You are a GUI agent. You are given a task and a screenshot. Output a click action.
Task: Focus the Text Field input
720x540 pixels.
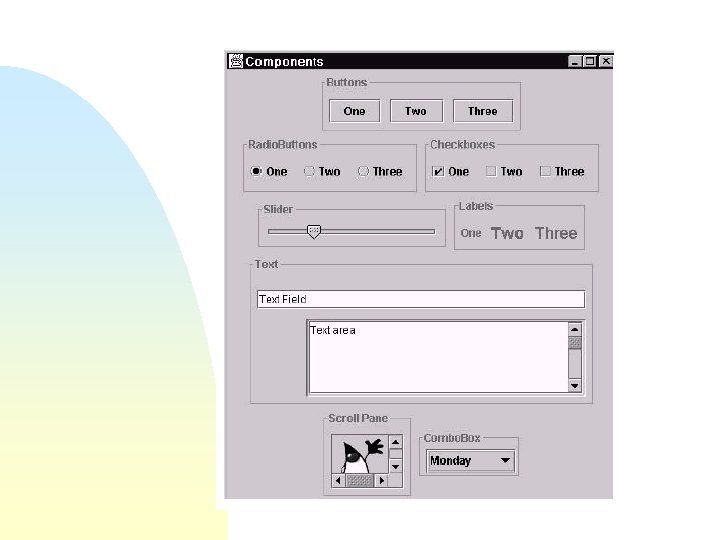pyautogui.click(x=421, y=299)
